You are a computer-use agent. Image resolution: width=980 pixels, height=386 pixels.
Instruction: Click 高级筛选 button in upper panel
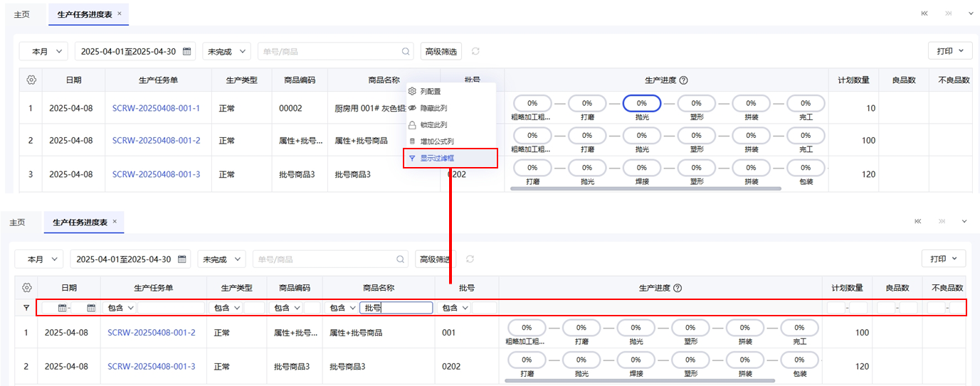pyautogui.click(x=441, y=51)
